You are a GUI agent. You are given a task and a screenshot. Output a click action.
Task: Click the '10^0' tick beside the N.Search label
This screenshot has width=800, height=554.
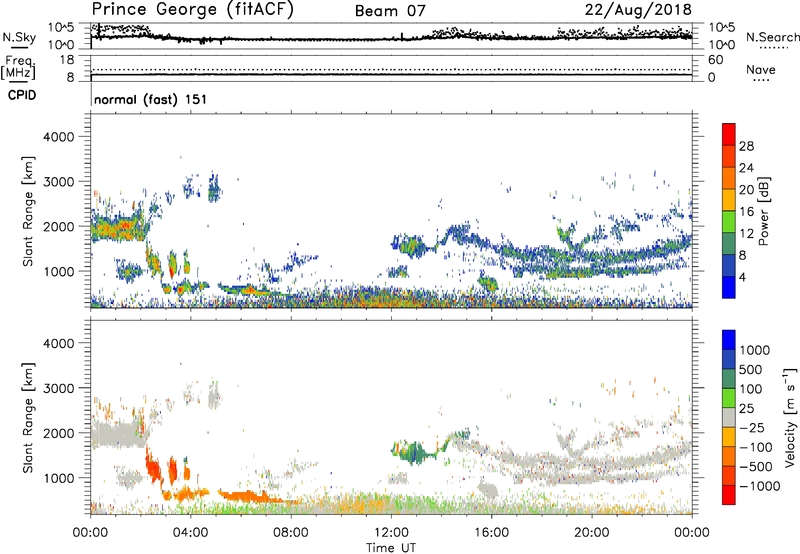[x=721, y=45]
